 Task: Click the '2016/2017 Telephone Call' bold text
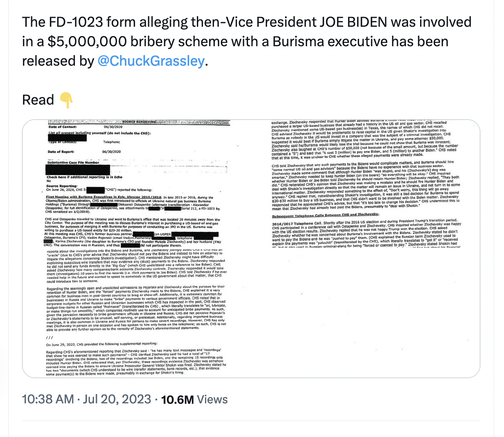(297, 223)
